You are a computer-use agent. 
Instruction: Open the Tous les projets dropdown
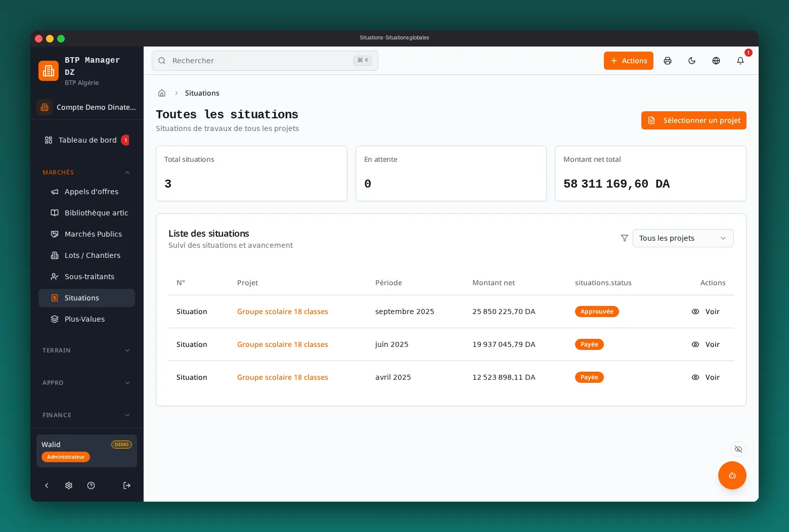tap(683, 238)
